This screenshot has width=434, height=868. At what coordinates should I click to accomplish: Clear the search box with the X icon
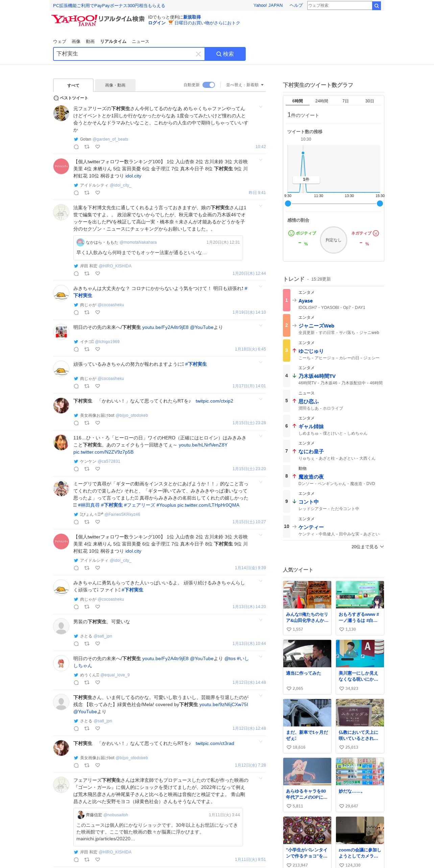[x=198, y=54]
